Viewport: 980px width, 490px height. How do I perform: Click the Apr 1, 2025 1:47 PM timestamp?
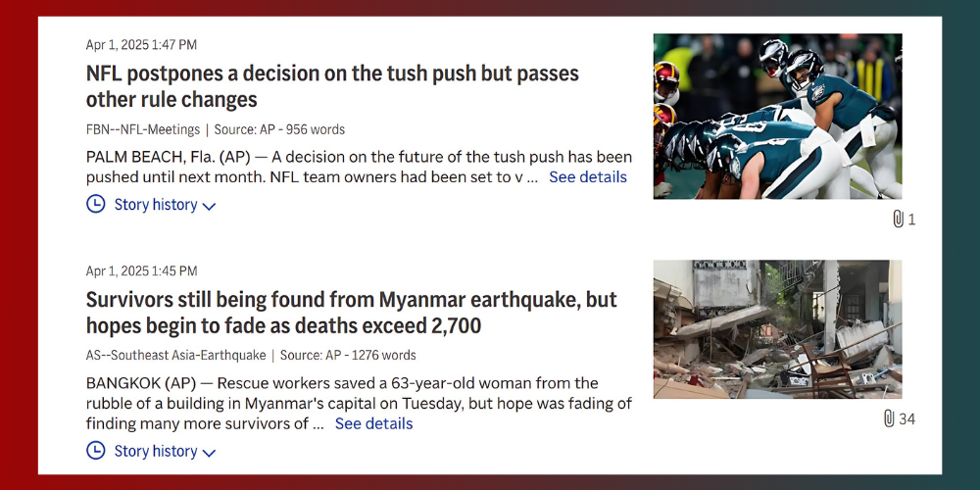141,45
